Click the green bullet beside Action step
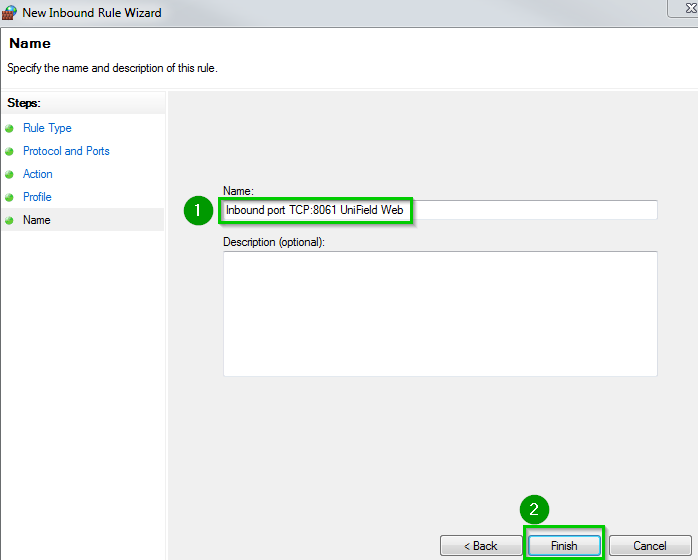Viewport: 698px width, 560px height. tap(10, 175)
